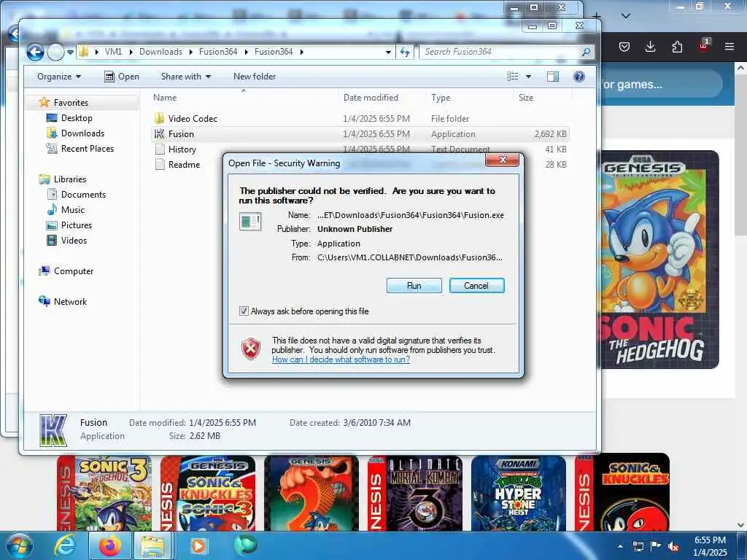This screenshot has width=747, height=560.
Task: Open the Documents library
Action: (83, 194)
